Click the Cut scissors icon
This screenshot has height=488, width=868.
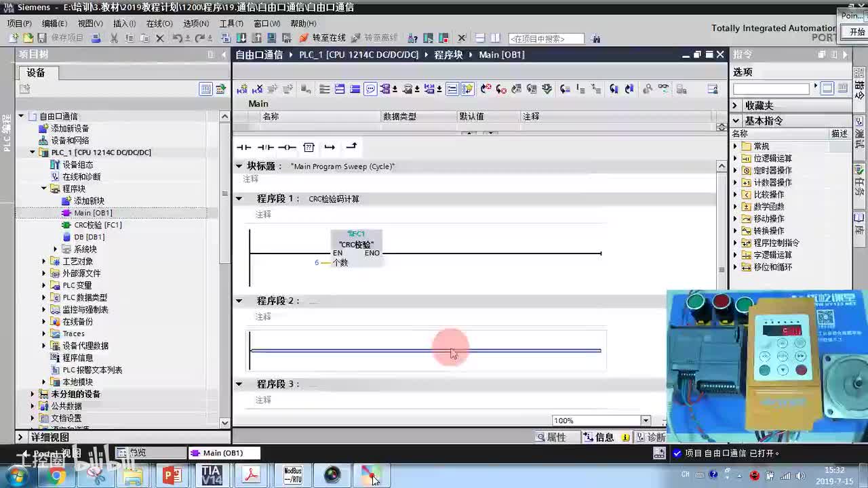pos(114,39)
